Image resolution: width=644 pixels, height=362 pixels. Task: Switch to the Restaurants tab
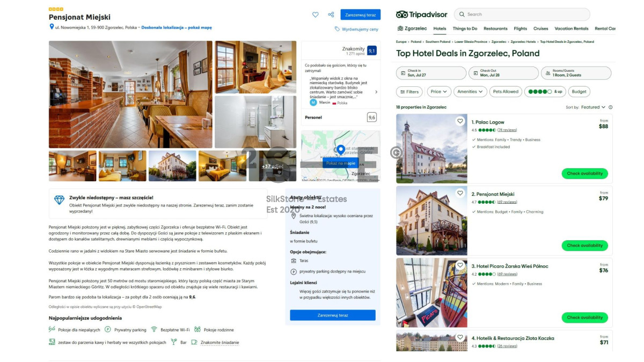pos(495,28)
